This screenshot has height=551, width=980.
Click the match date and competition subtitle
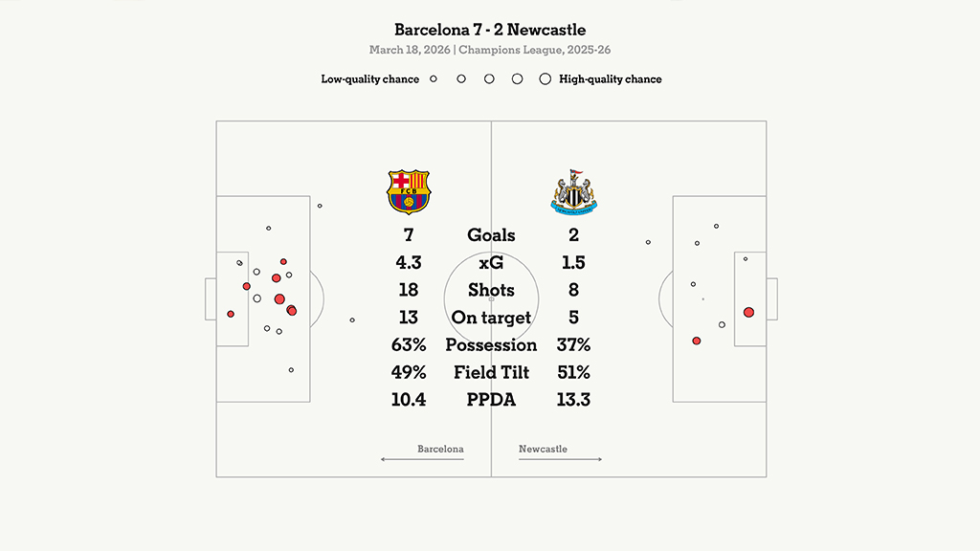(x=490, y=50)
